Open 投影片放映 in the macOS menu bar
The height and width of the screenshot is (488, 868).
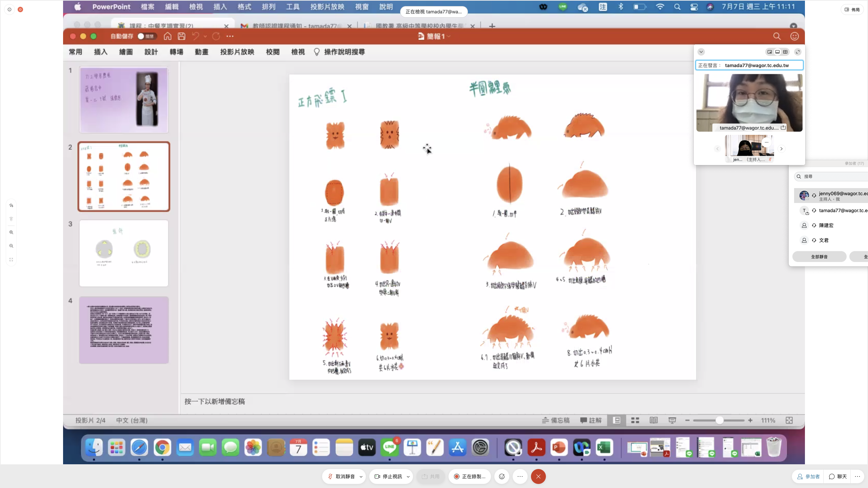327,7
